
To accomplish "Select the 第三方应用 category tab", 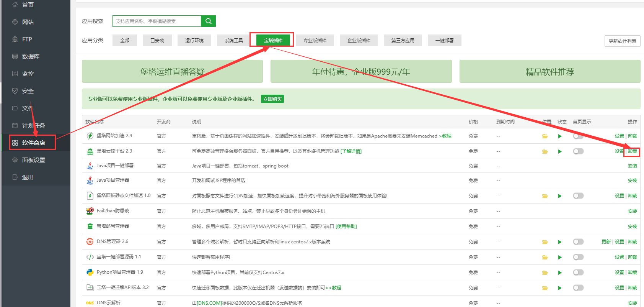I will tap(403, 40).
